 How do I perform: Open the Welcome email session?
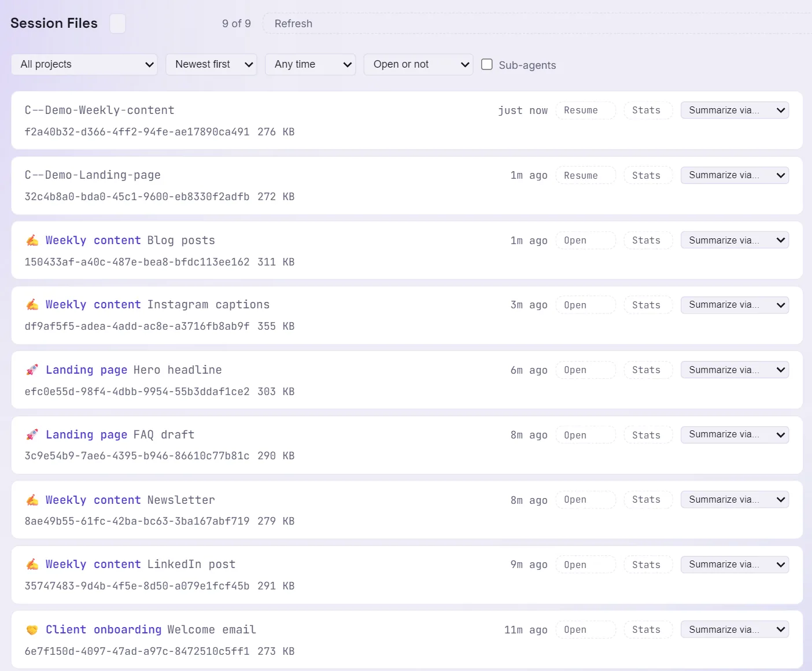click(x=585, y=629)
